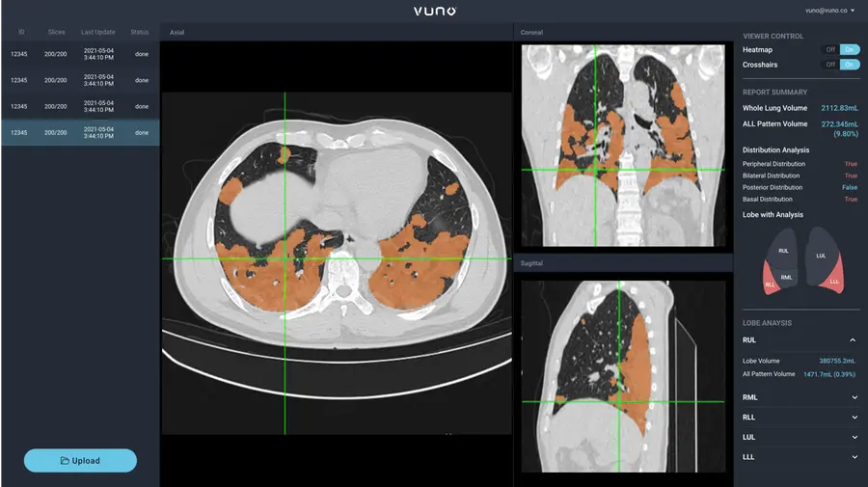
Task: Click the VUNO logo in header
Action: (x=434, y=11)
